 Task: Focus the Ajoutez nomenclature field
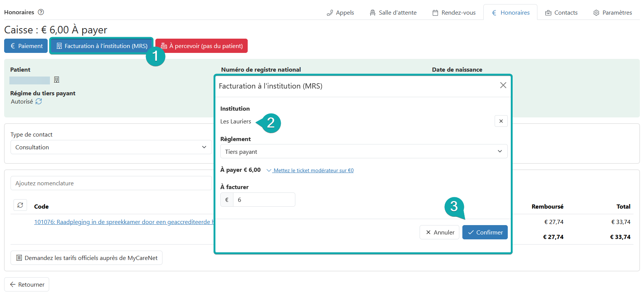[111, 183]
